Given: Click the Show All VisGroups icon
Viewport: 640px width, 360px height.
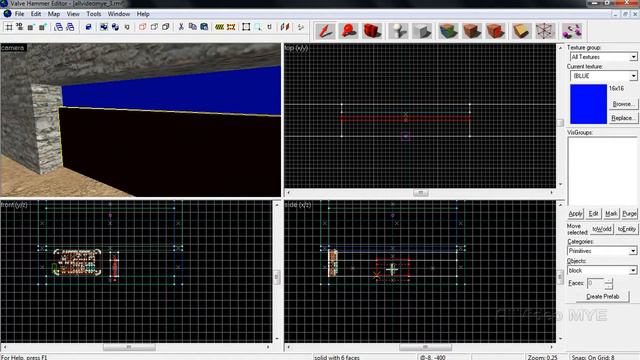Looking at the screenshot, I should click(165, 27).
